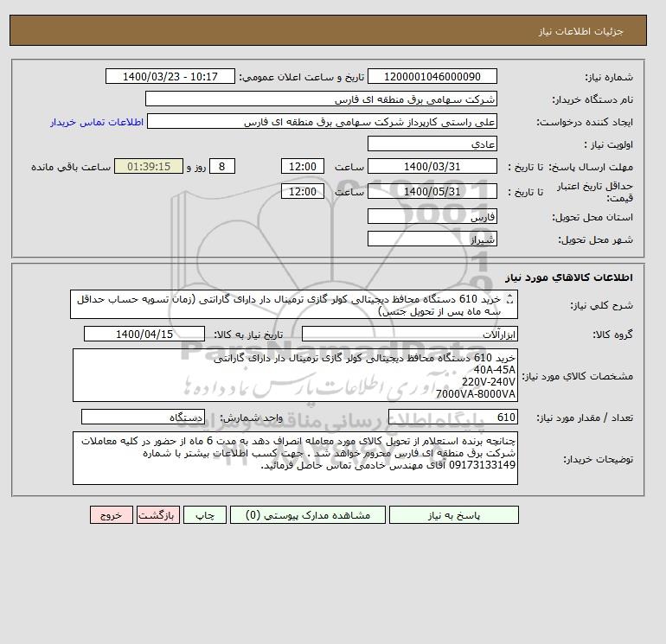Click the description box's up/down stepper arrows
Image resolution: width=666 pixels, height=644 pixels.
pos(510,299)
